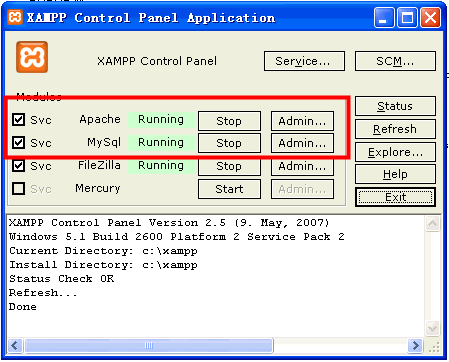Viewport: 449px width, 362px height.
Task: Click log scrollbar up arrow
Action: (x=432, y=224)
